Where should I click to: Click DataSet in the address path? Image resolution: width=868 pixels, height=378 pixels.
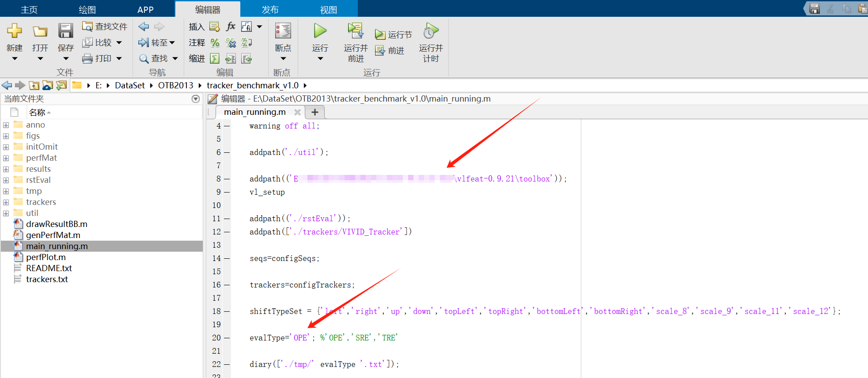tap(130, 85)
